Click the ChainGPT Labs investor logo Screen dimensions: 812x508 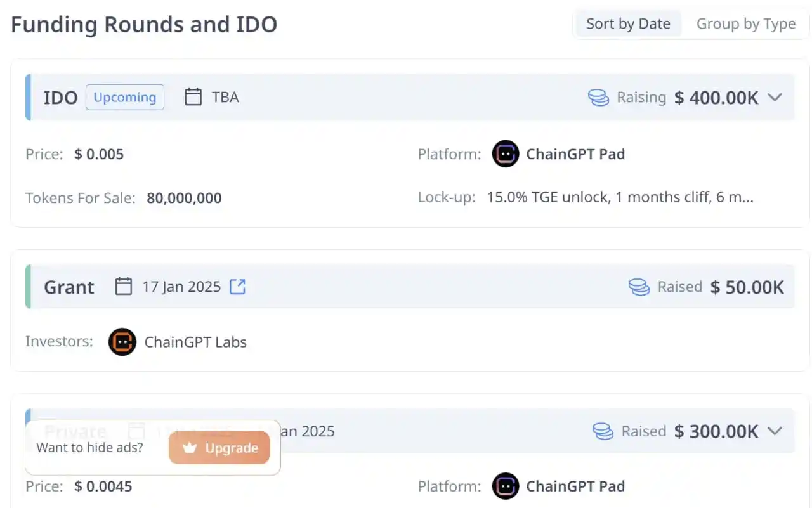pyautogui.click(x=122, y=342)
